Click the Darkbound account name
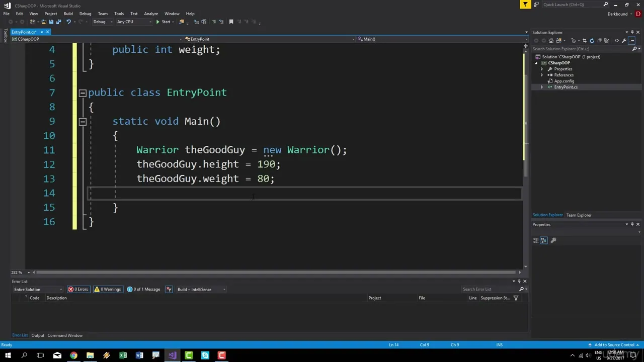Viewport: 644px width, 362px height. 617,14
